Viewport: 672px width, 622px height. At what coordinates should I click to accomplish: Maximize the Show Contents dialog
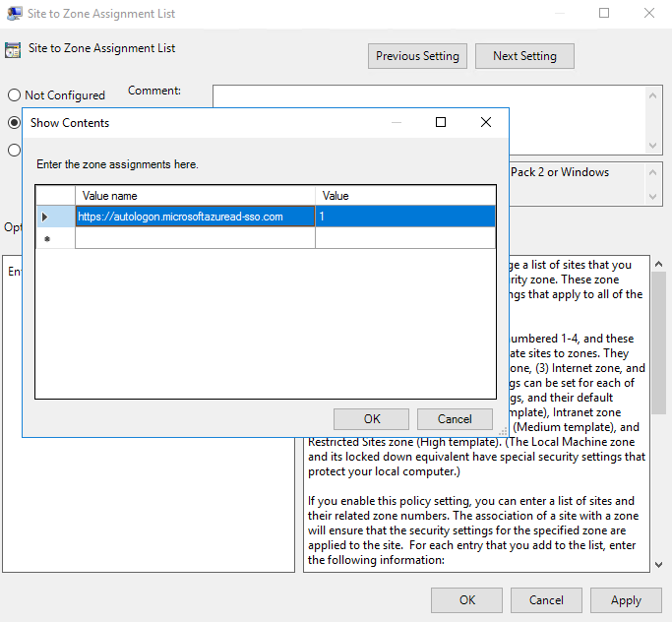441,123
